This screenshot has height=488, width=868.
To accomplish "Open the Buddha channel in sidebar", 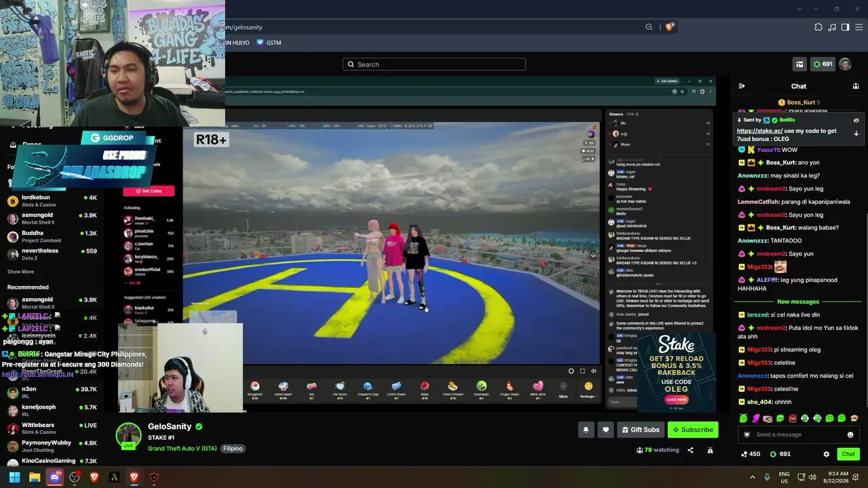I will tap(52, 237).
